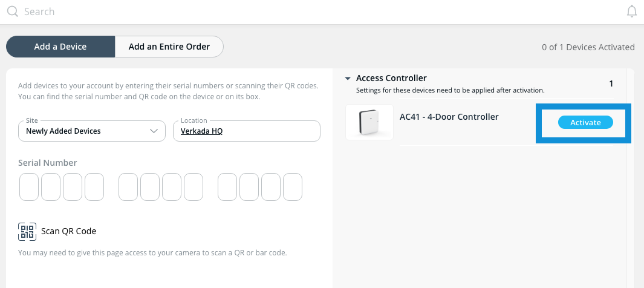Click the fifth serial number box

tap(128, 187)
